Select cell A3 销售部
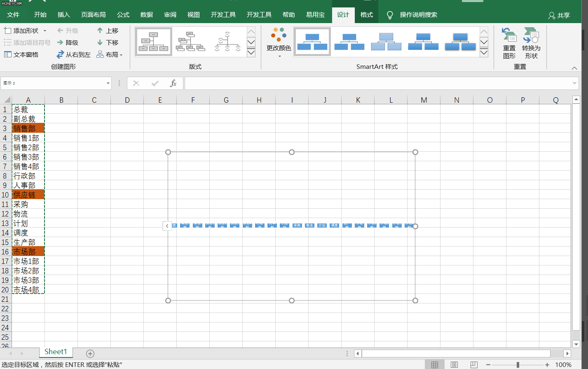 28,128
